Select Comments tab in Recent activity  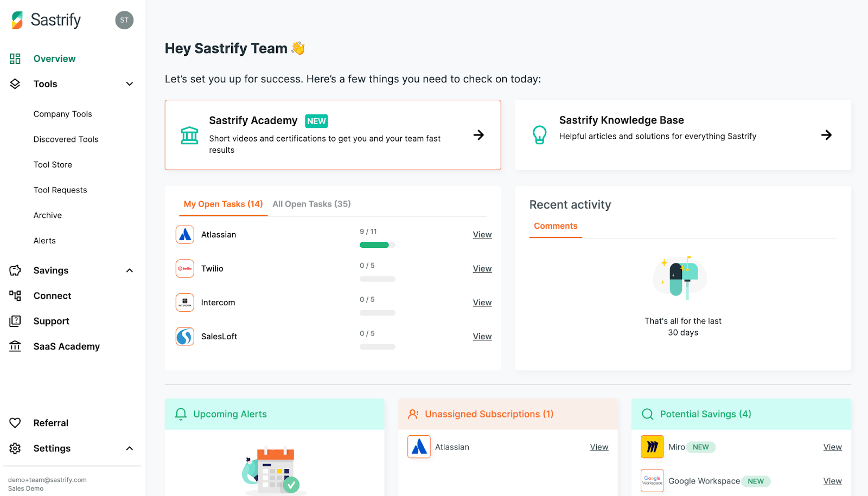[x=556, y=226]
